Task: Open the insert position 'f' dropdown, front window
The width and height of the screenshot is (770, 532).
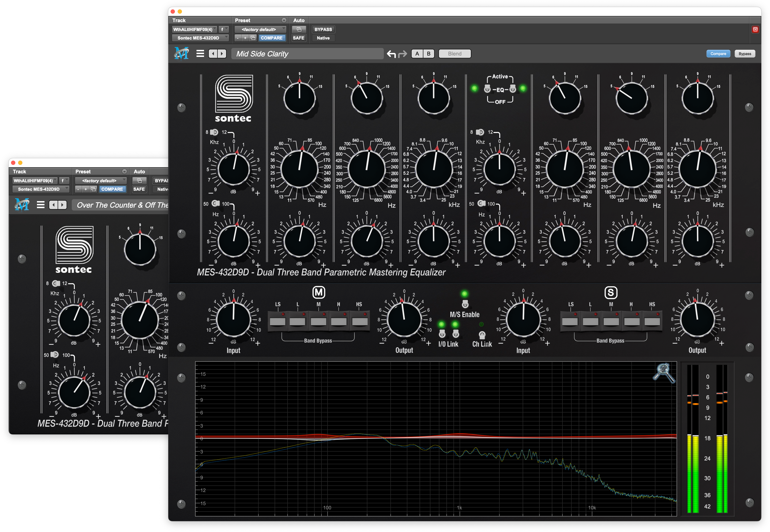Action: pos(224,29)
